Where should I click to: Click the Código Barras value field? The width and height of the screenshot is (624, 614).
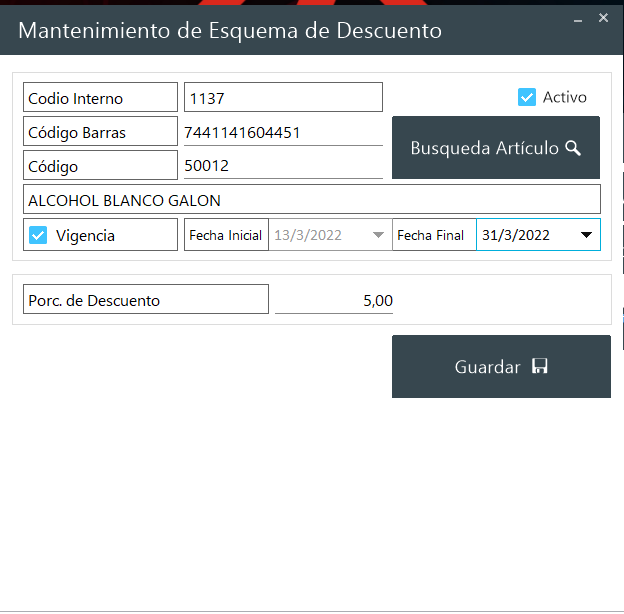point(283,132)
